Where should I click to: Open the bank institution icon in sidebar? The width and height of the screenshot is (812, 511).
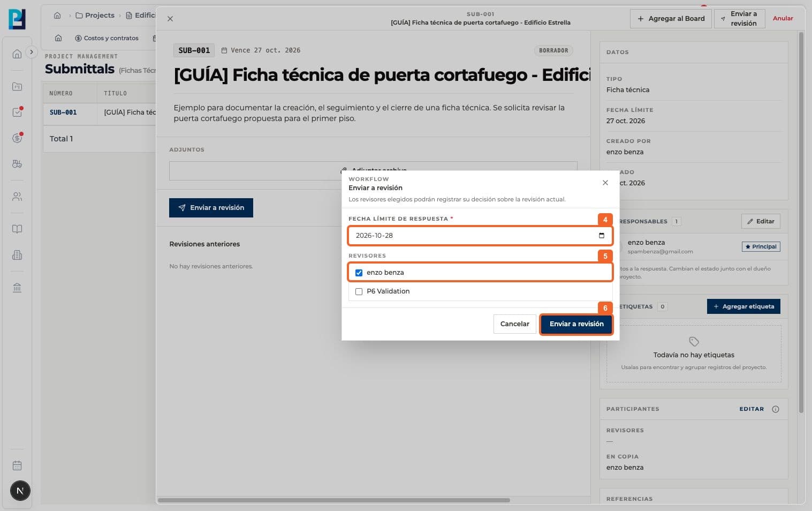[17, 288]
